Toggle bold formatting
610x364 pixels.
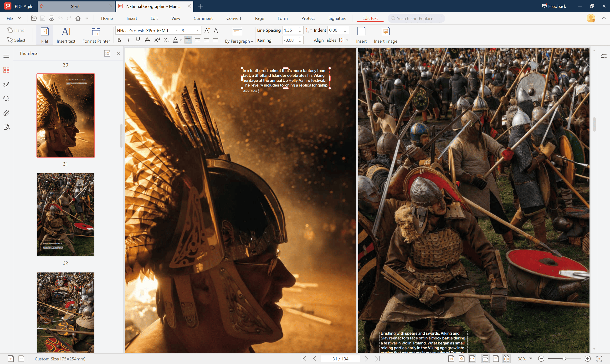click(119, 40)
